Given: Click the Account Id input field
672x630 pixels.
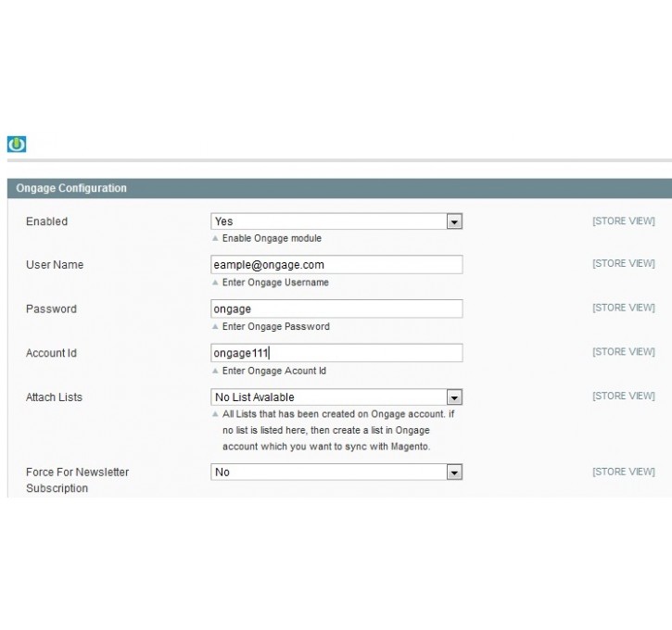Looking at the screenshot, I should pos(336,353).
